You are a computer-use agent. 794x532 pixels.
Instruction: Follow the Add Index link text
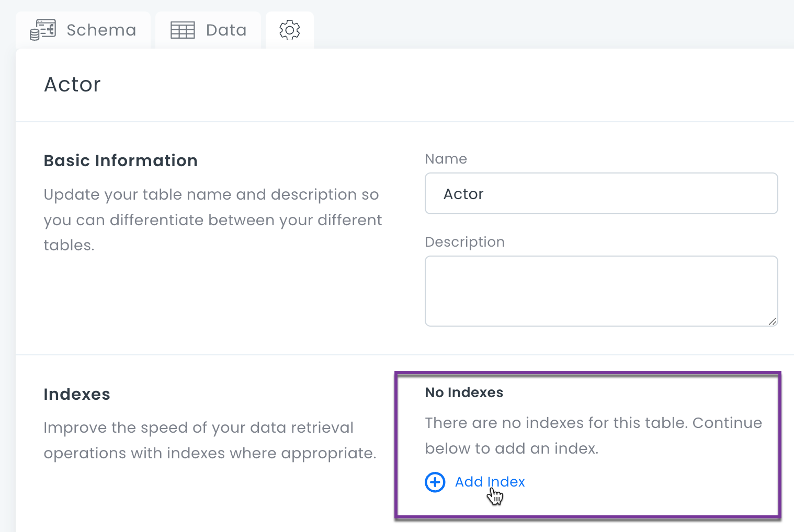(x=490, y=482)
